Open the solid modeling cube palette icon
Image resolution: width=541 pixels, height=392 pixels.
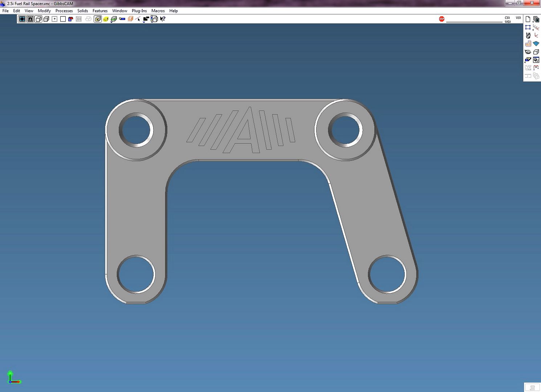[x=536, y=52]
